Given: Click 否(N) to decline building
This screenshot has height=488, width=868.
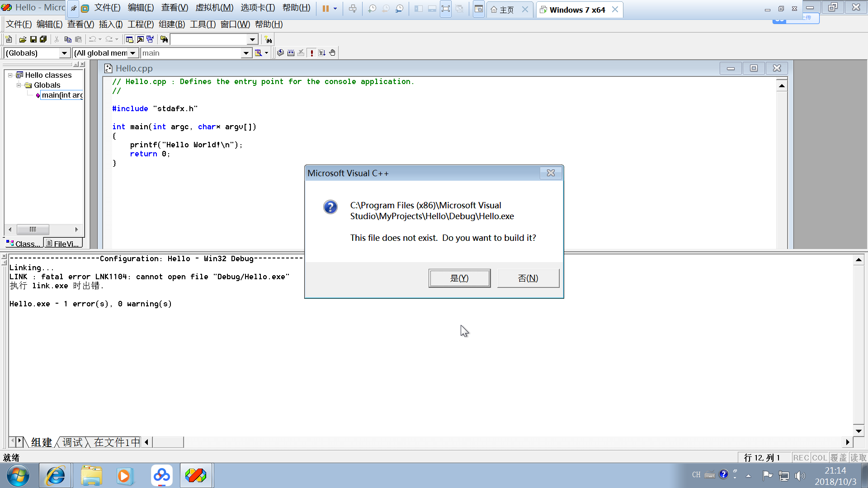Looking at the screenshot, I should click(x=528, y=278).
